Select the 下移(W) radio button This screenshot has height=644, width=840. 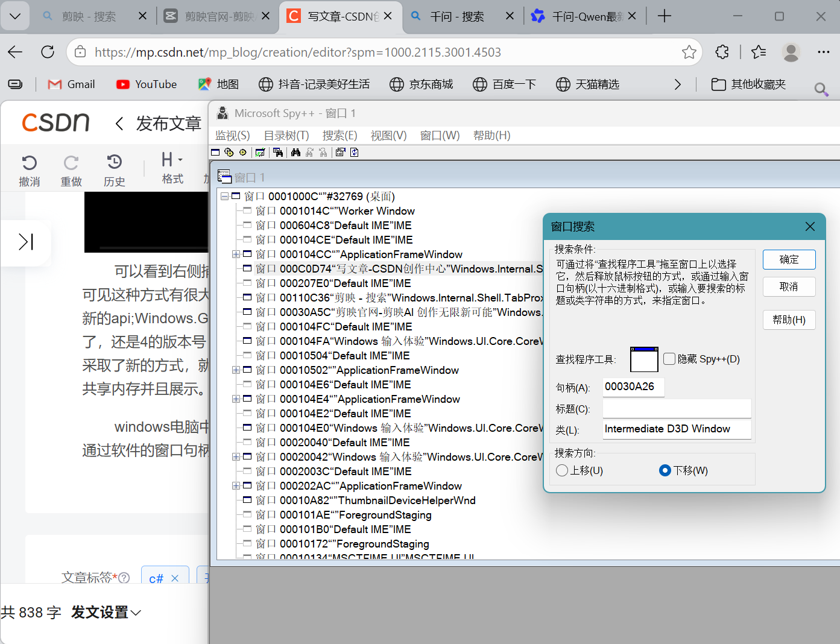coord(665,470)
